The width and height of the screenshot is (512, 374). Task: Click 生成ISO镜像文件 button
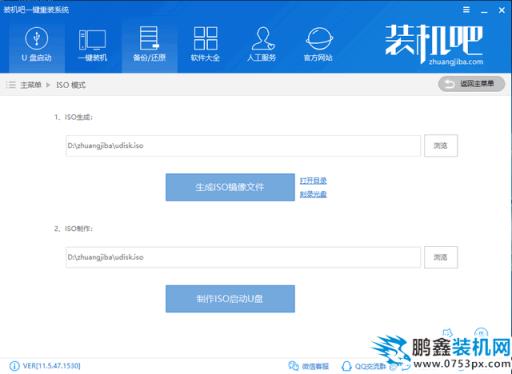click(230, 187)
